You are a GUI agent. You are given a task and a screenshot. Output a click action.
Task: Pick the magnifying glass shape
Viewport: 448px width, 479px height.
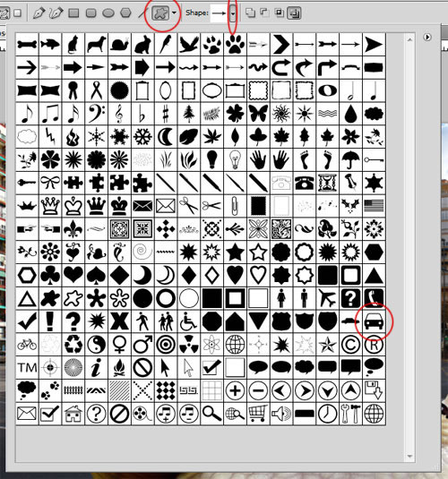click(212, 414)
